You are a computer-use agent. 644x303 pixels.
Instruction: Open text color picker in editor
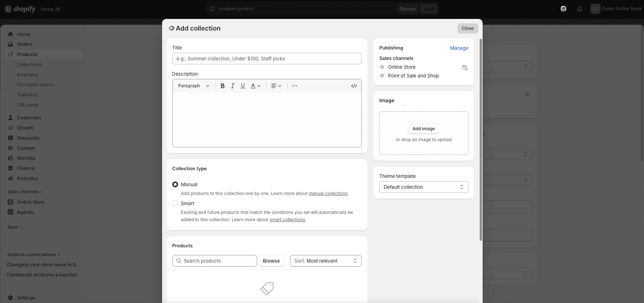[256, 86]
